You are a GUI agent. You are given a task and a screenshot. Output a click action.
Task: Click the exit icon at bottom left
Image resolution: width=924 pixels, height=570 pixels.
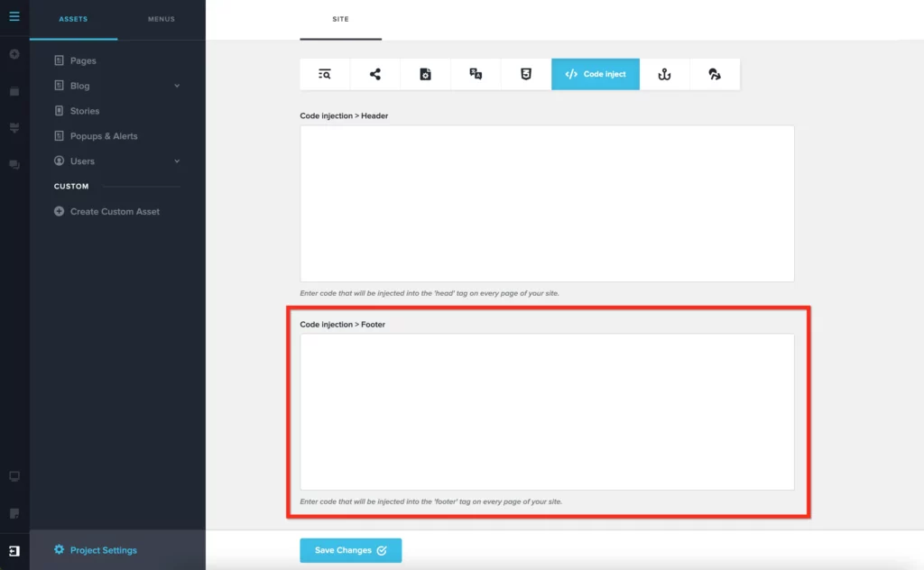(x=14, y=550)
